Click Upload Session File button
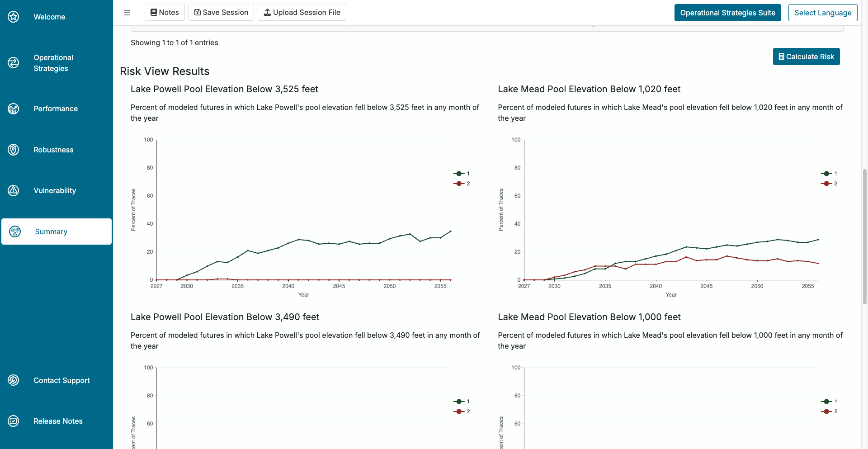Viewport: 868px width, 449px height. click(302, 12)
